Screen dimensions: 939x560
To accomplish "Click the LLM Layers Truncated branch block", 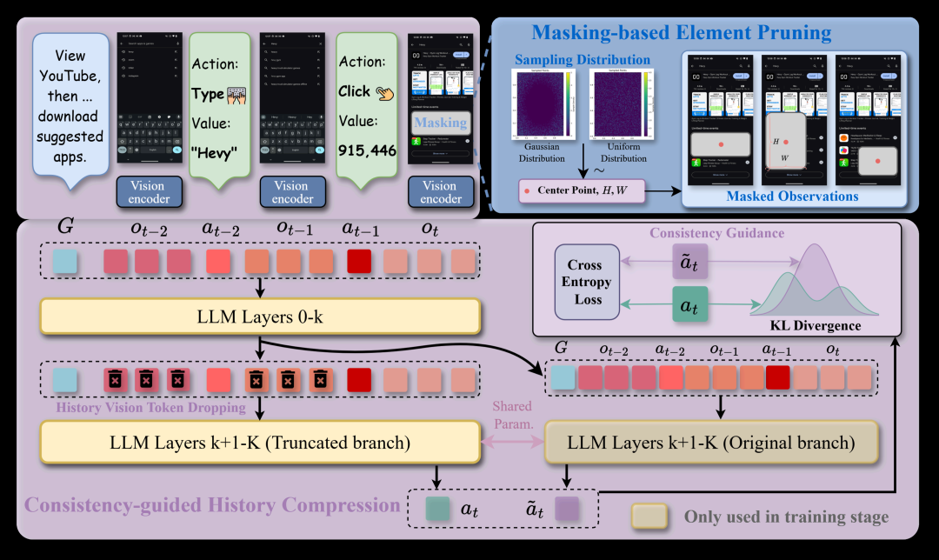I will tap(259, 442).
